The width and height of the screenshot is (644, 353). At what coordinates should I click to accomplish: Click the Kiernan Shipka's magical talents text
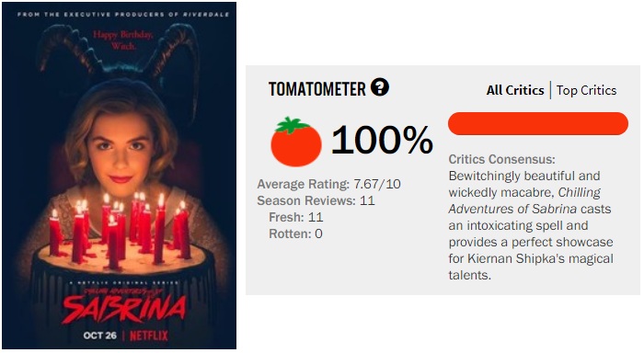click(x=531, y=267)
